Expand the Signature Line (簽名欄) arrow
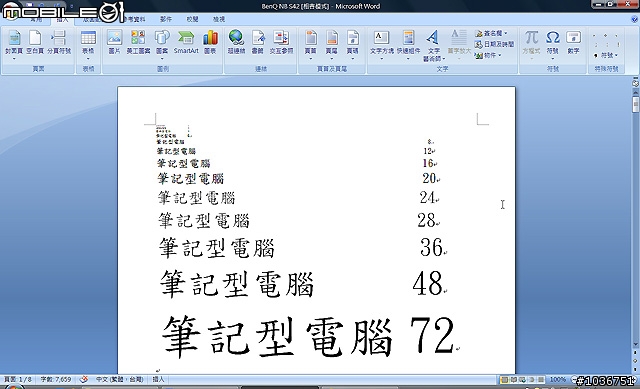 [x=506, y=33]
